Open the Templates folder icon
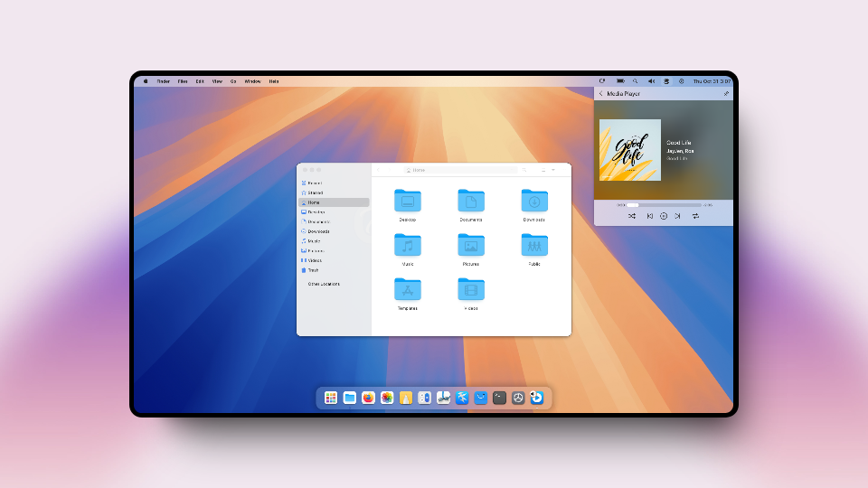This screenshot has height=488, width=868. (x=408, y=289)
